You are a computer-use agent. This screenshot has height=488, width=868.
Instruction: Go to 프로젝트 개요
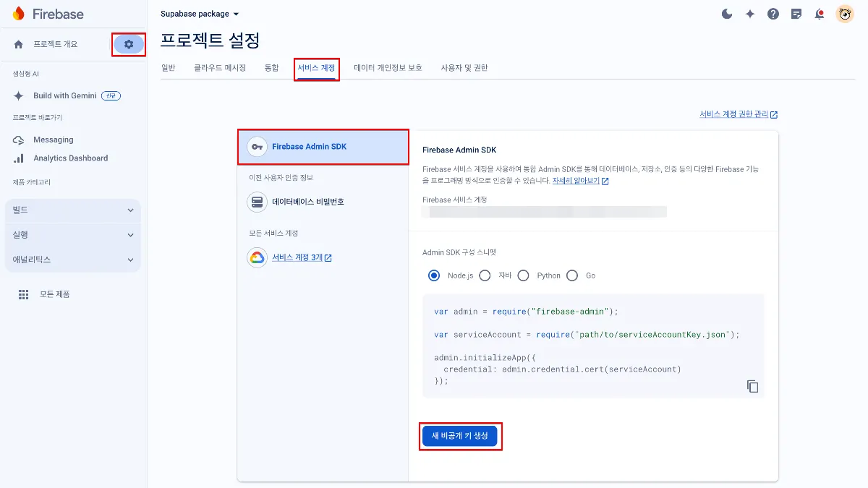coord(56,45)
